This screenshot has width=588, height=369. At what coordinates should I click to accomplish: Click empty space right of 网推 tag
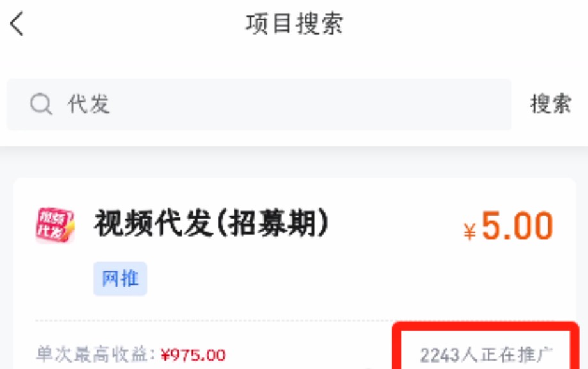[x=300, y=279]
